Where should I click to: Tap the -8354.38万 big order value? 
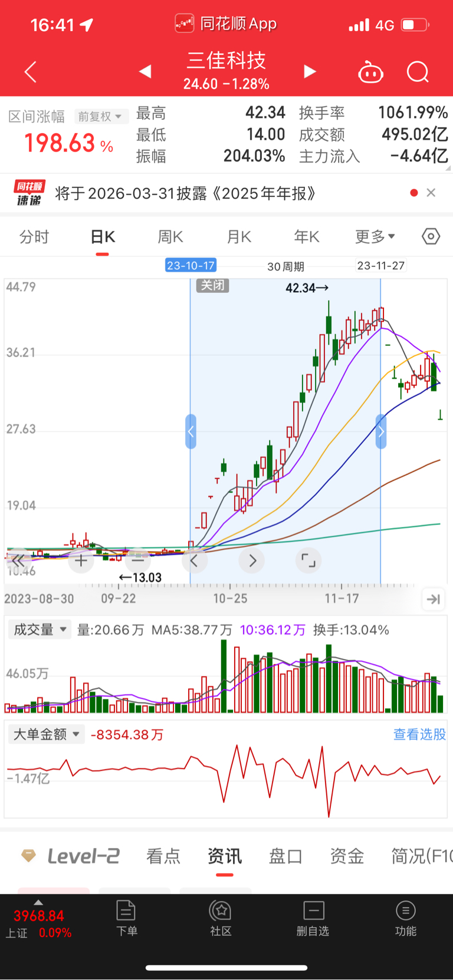pyautogui.click(x=127, y=735)
